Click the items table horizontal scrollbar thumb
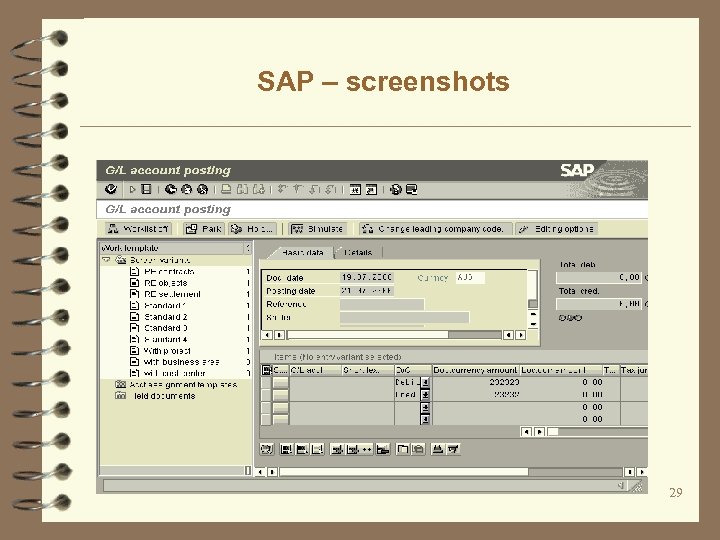The image size is (720, 540). point(553,432)
